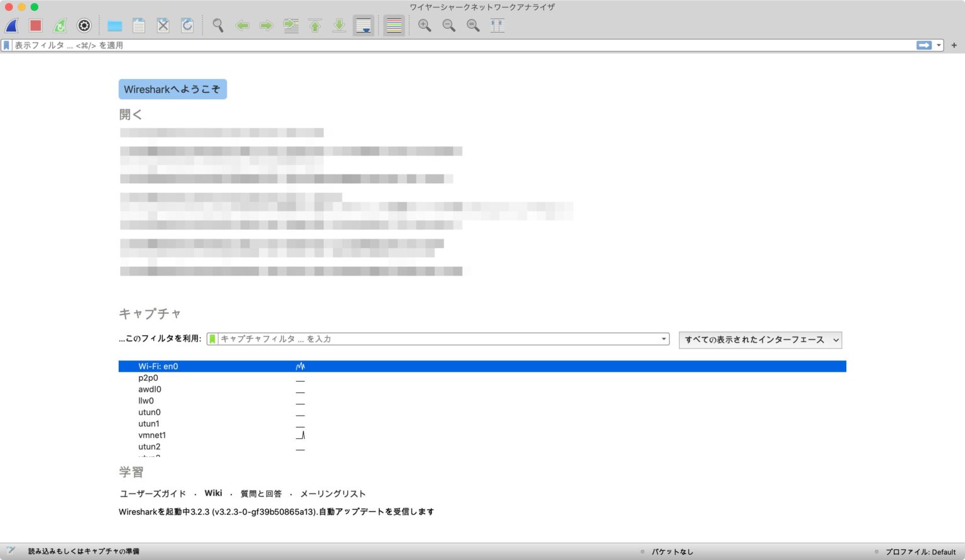
Task: Click the capture filter input field
Action: [x=438, y=339]
